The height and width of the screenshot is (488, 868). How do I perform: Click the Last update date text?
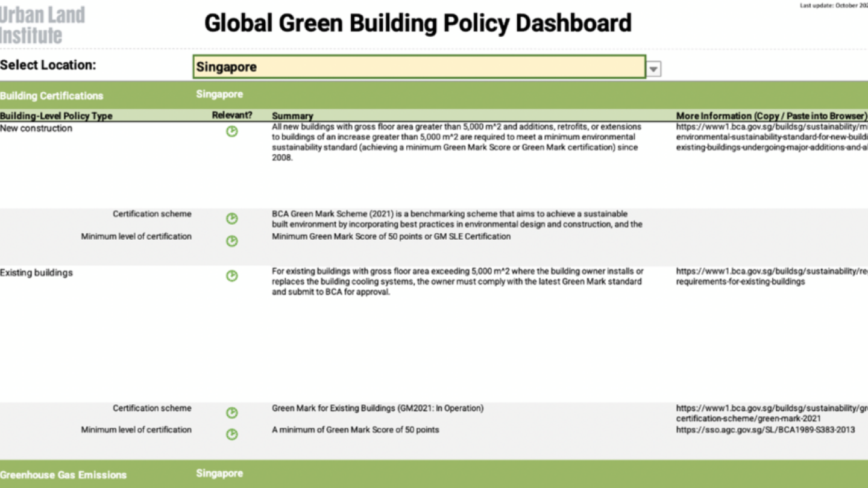[x=834, y=5]
